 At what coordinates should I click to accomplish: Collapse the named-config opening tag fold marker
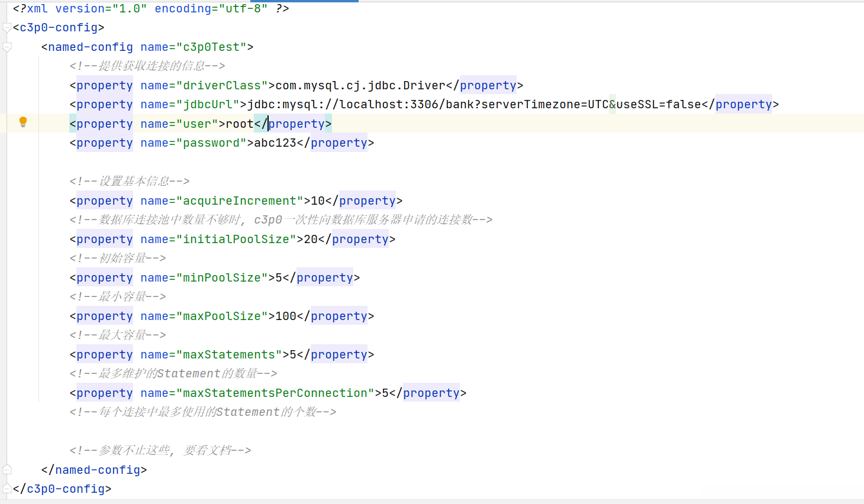tap(7, 47)
